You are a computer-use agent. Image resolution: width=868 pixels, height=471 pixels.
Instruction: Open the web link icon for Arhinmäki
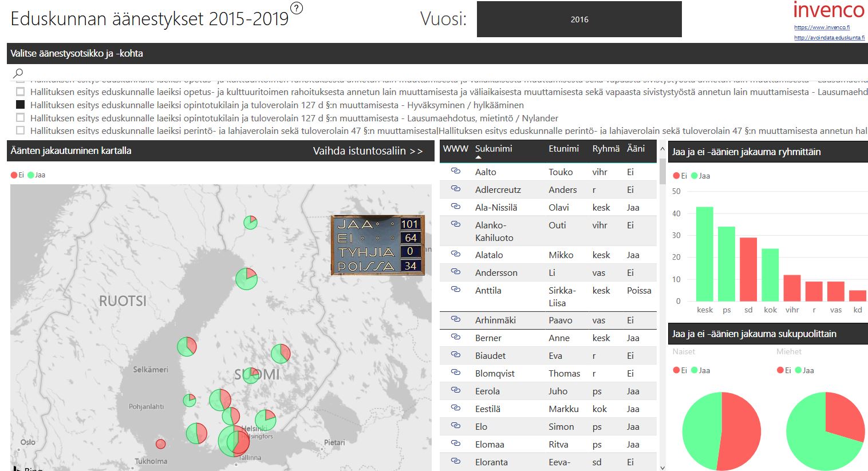pos(456,319)
